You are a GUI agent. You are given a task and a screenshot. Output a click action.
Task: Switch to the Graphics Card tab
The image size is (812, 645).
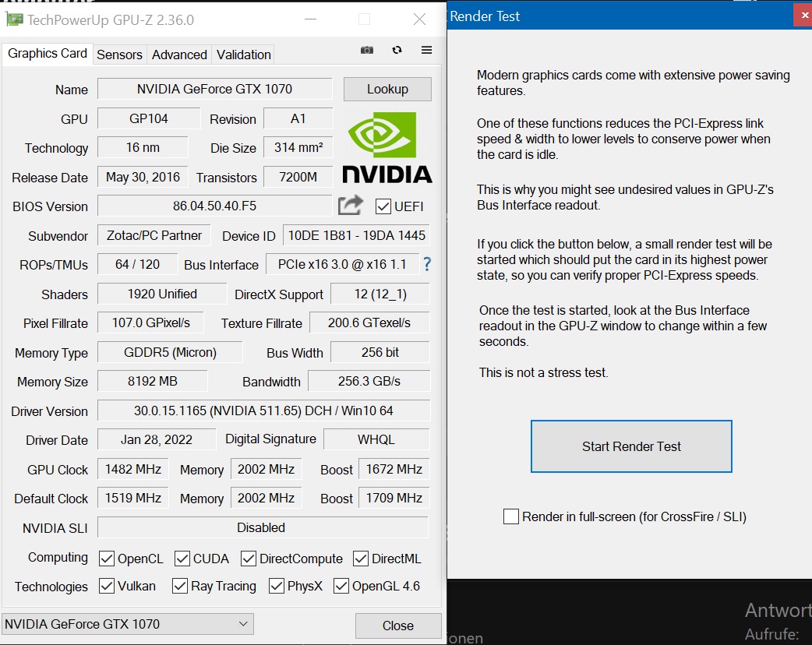[x=47, y=53]
